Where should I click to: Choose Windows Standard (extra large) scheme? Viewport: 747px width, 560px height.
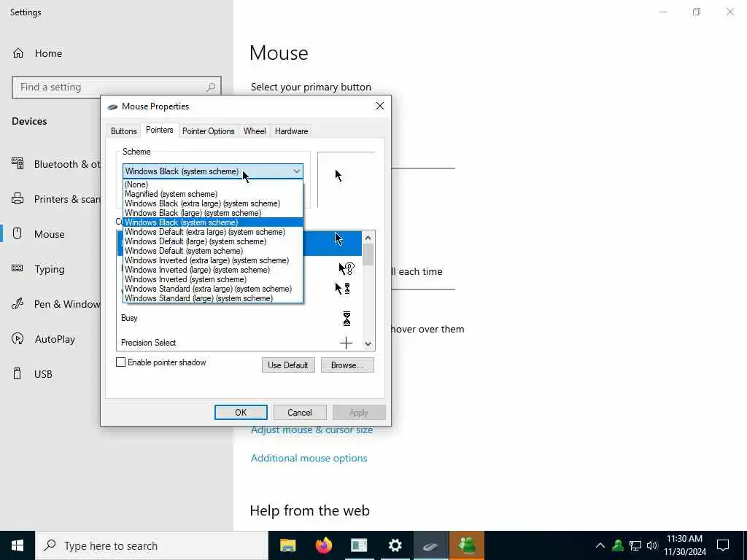[213, 289]
